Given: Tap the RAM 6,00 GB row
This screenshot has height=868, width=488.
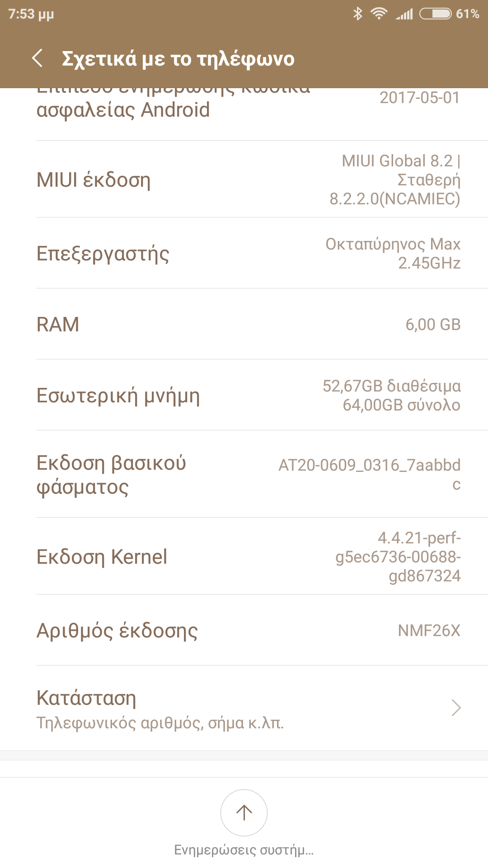Looking at the screenshot, I should tap(244, 324).
